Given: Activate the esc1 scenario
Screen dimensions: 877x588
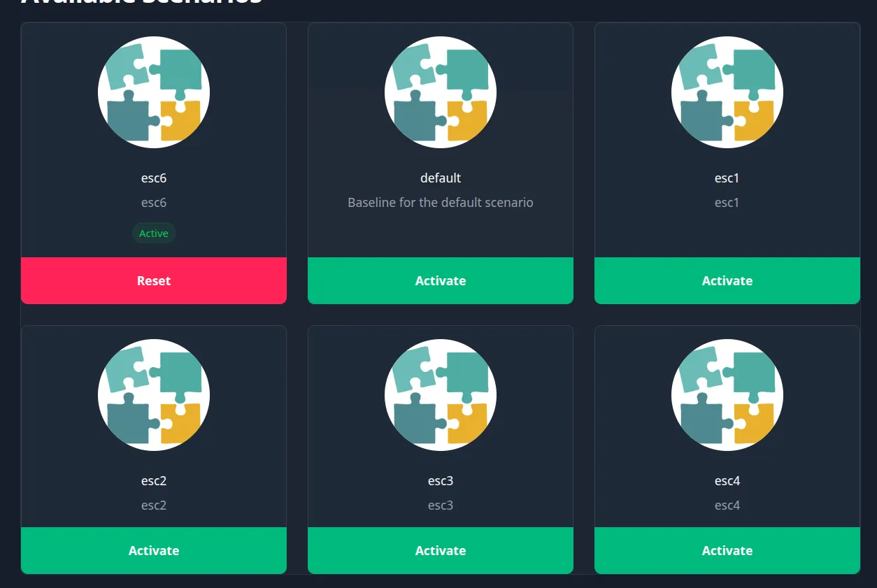Looking at the screenshot, I should point(727,280).
